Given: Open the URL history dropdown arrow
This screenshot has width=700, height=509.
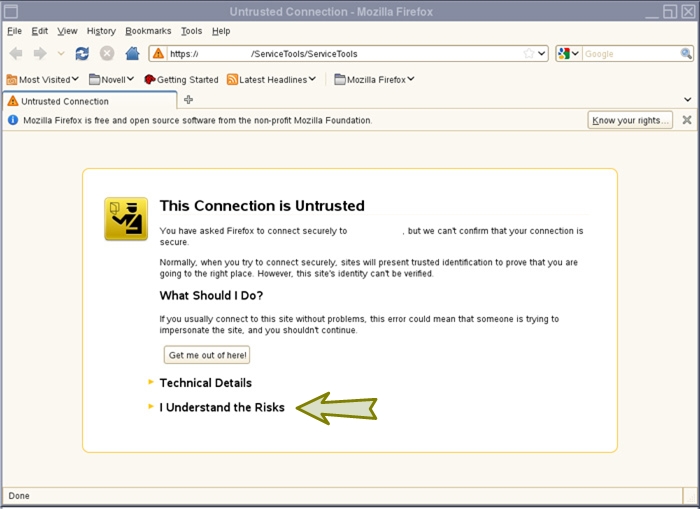Looking at the screenshot, I should pos(542,54).
